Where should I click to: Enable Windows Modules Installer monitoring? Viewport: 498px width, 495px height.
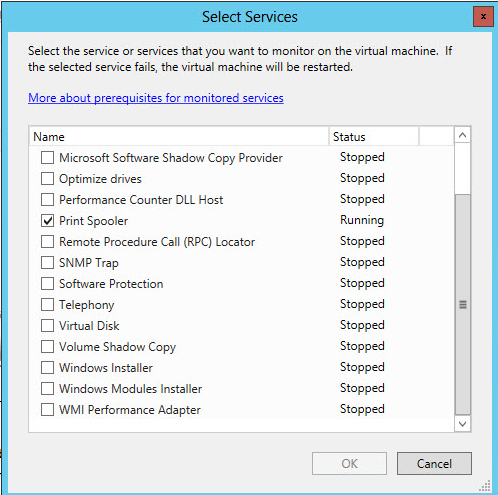pos(47,389)
